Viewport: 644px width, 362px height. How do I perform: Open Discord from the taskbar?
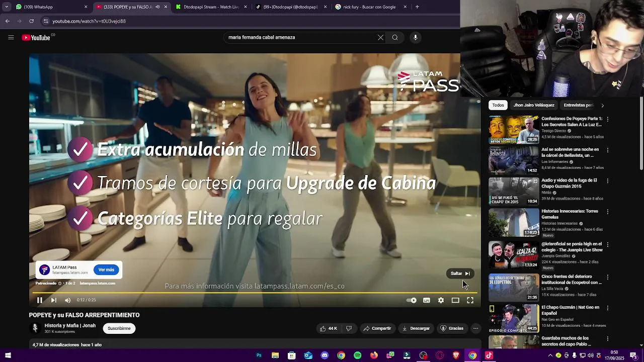(325, 355)
